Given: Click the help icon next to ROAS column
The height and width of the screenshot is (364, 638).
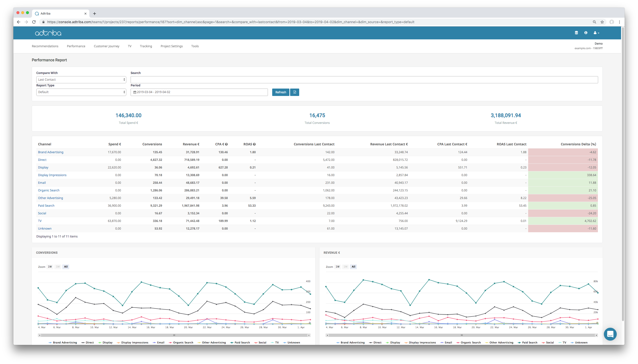Looking at the screenshot, I should (x=254, y=144).
